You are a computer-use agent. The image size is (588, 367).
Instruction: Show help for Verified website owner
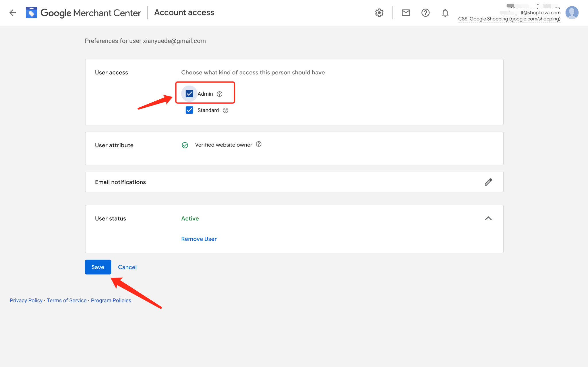(x=259, y=144)
